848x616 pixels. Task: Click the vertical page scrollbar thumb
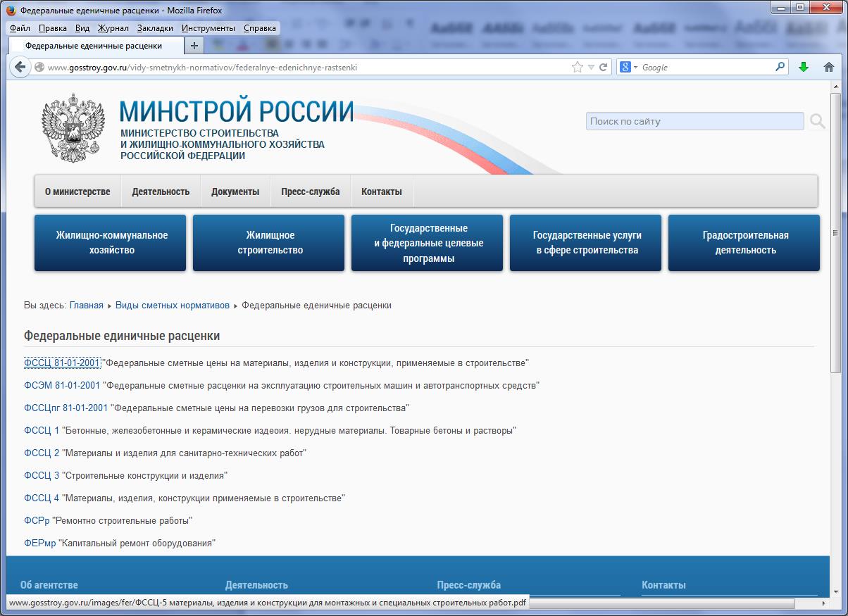coord(835,232)
